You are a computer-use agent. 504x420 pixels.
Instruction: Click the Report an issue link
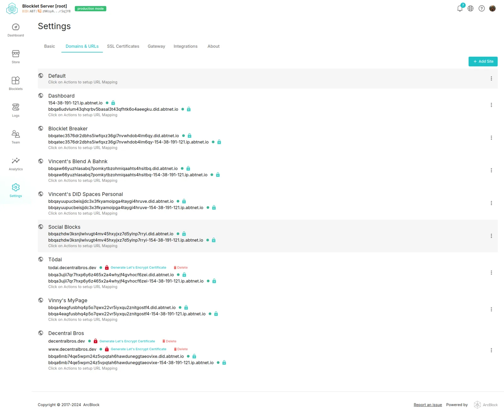(428, 405)
